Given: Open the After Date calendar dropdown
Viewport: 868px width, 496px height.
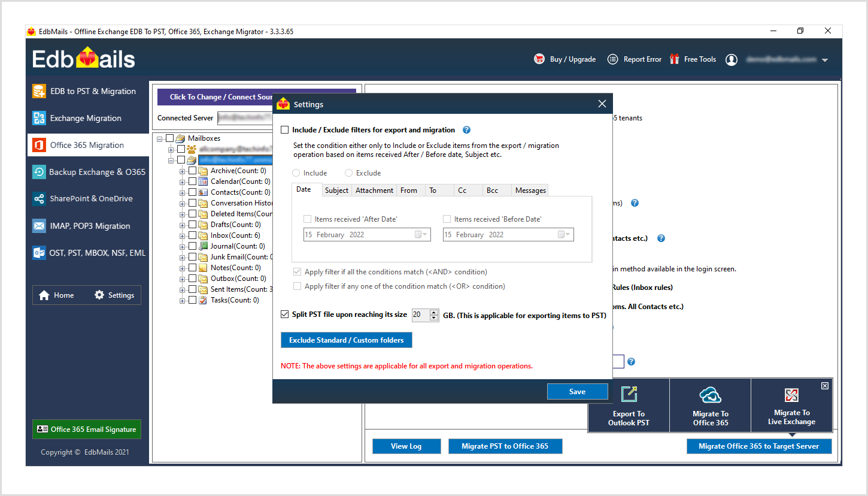Looking at the screenshot, I should tap(421, 235).
